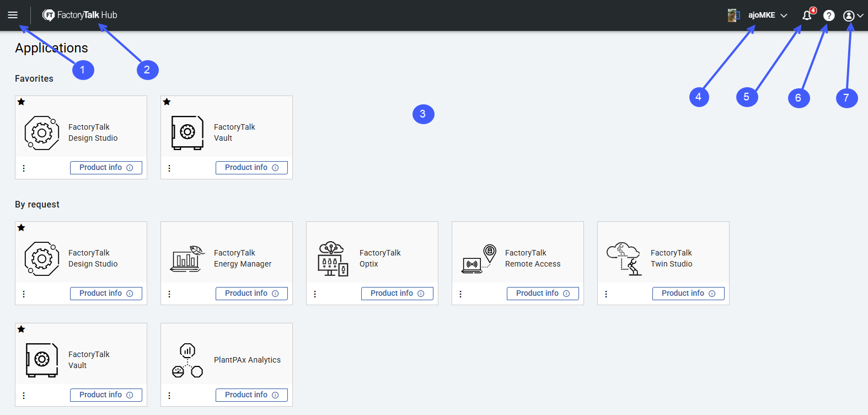Open Design Studio options menu in Favorites
The width and height of the screenshot is (868, 415).
pyautogui.click(x=24, y=168)
